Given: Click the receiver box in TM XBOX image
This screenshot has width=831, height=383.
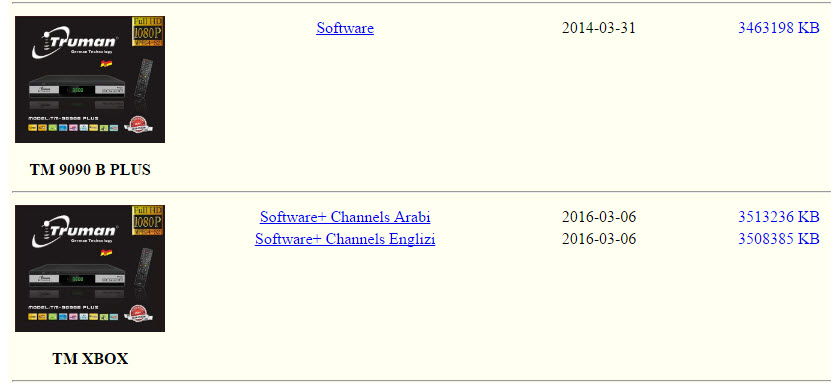Looking at the screenshot, I should [x=77, y=279].
